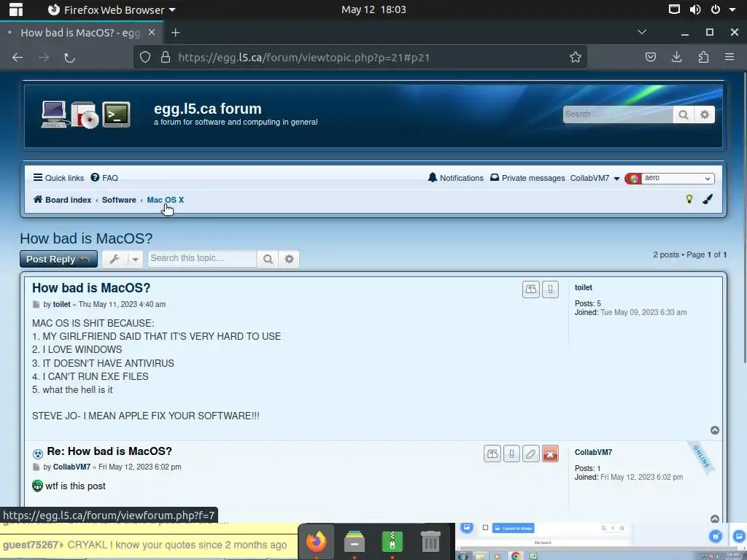Click the Post Reply button
This screenshot has height=560, width=747.
(58, 259)
